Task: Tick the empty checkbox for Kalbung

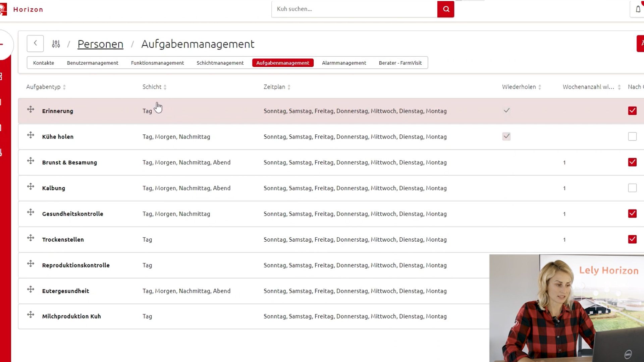Action: click(x=632, y=188)
